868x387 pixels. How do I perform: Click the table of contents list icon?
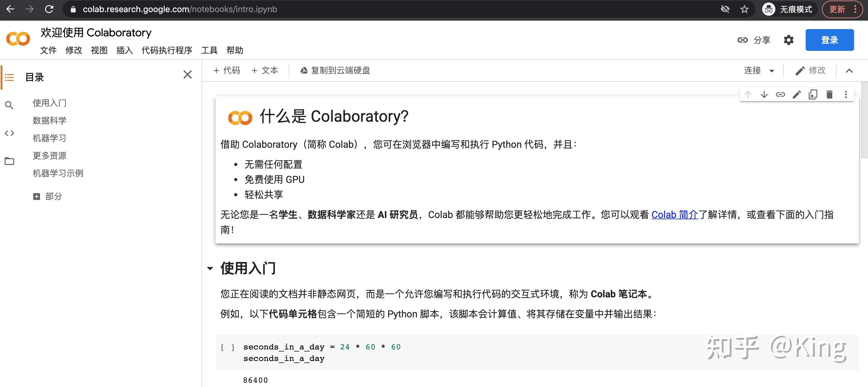coord(9,78)
